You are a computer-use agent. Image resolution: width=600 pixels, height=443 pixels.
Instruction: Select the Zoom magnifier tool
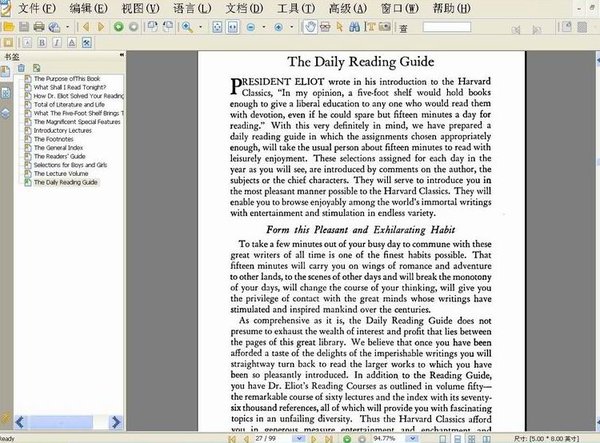tap(187, 27)
